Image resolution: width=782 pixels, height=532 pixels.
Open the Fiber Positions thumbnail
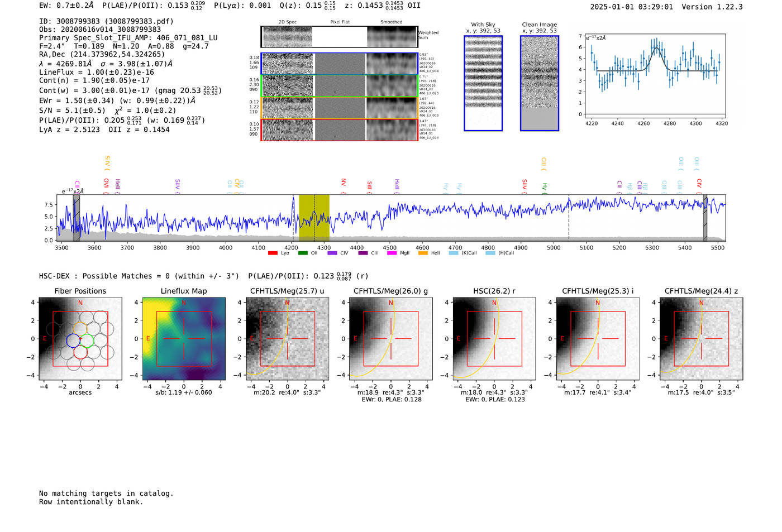(80, 338)
